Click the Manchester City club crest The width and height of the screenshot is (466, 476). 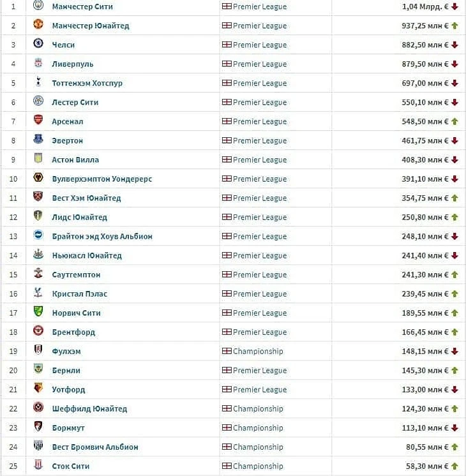(x=38, y=5)
